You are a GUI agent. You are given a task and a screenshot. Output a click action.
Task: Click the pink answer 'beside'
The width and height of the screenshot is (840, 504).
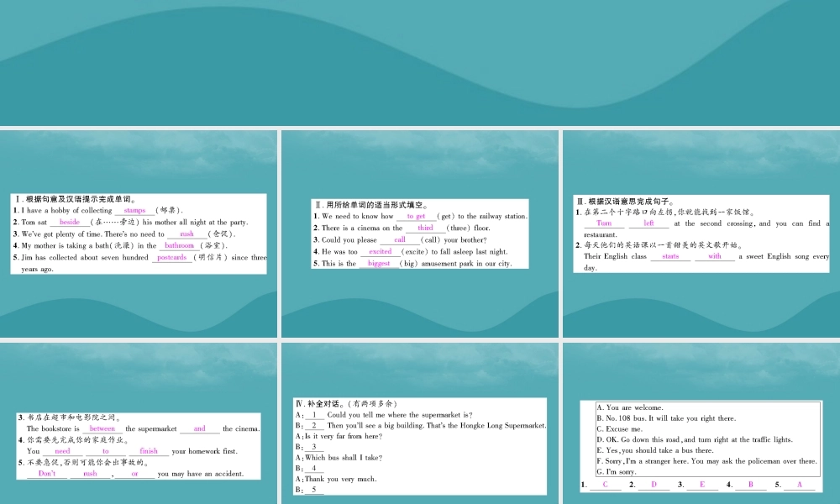(x=70, y=222)
